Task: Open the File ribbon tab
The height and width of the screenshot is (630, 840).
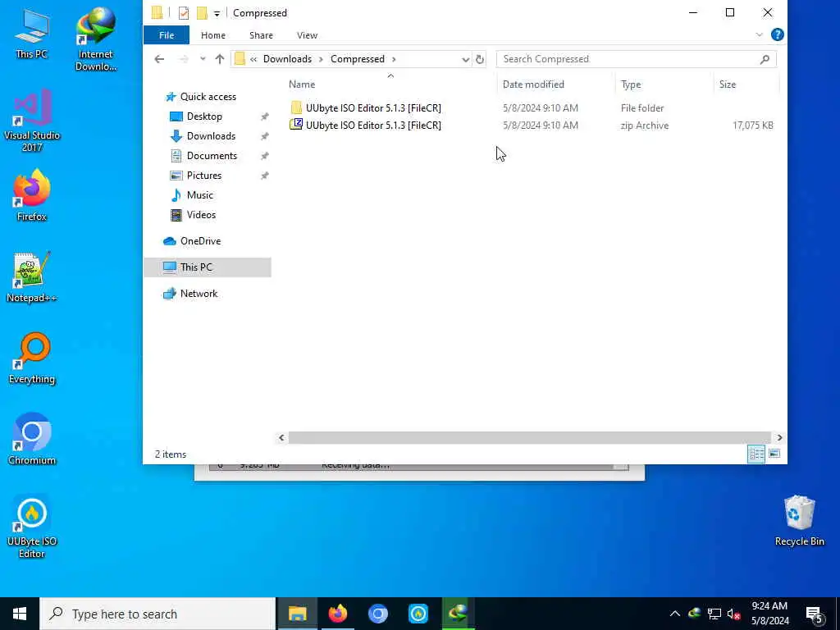Action: [167, 35]
